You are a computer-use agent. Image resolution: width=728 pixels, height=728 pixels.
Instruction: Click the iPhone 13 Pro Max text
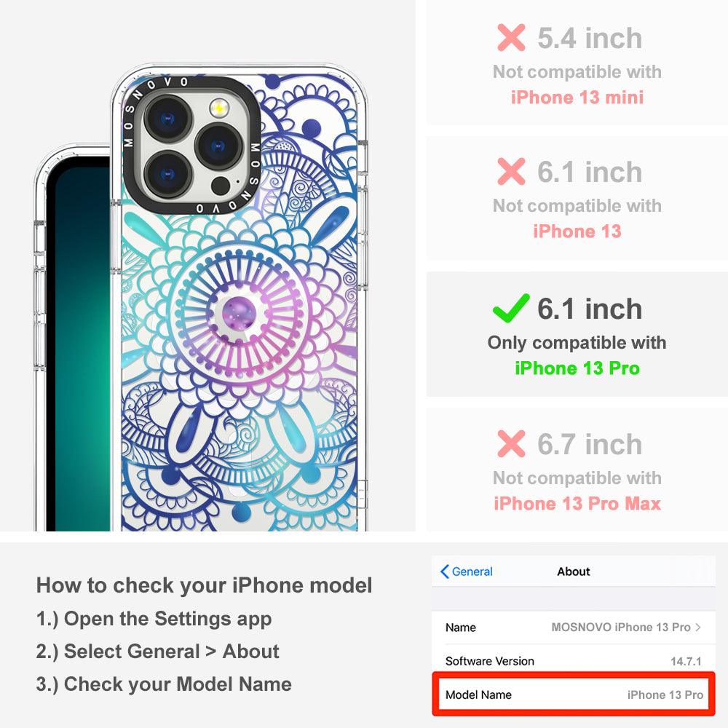tap(577, 503)
